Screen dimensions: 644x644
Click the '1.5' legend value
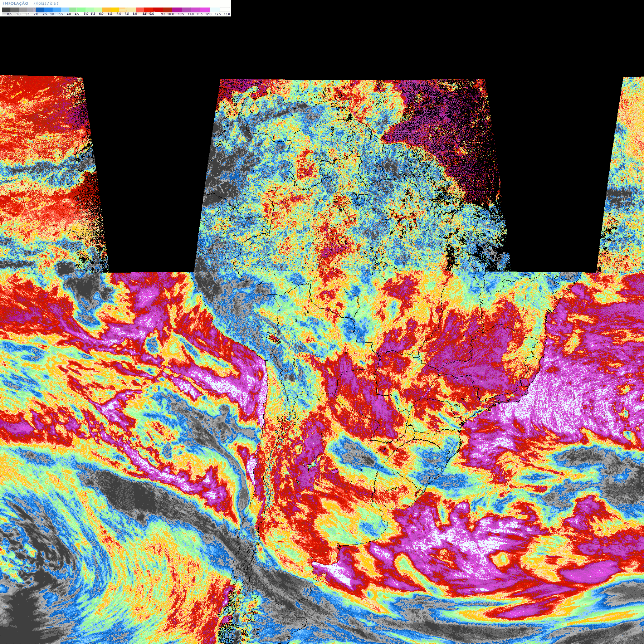[27, 14]
